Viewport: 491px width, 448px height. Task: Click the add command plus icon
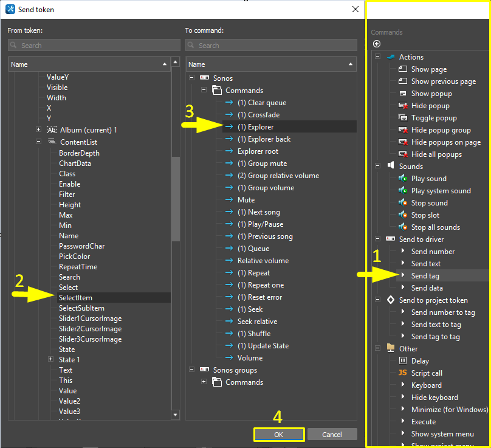(377, 44)
